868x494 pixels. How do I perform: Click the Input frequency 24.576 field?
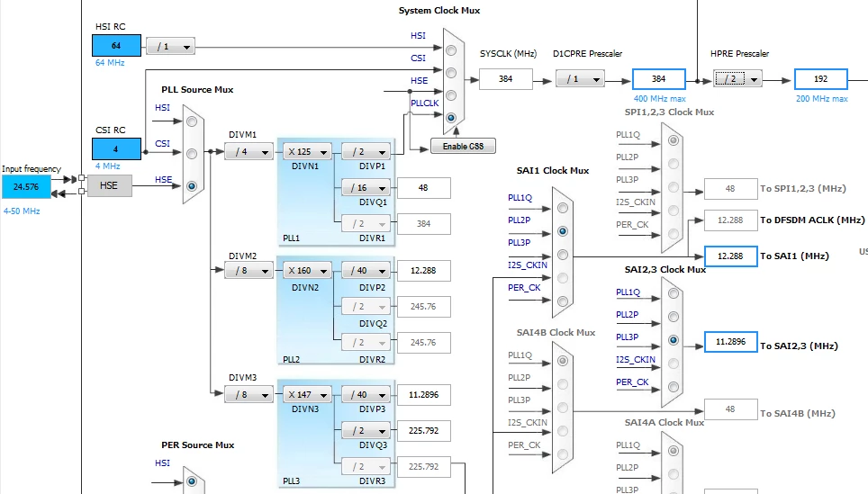(26, 187)
